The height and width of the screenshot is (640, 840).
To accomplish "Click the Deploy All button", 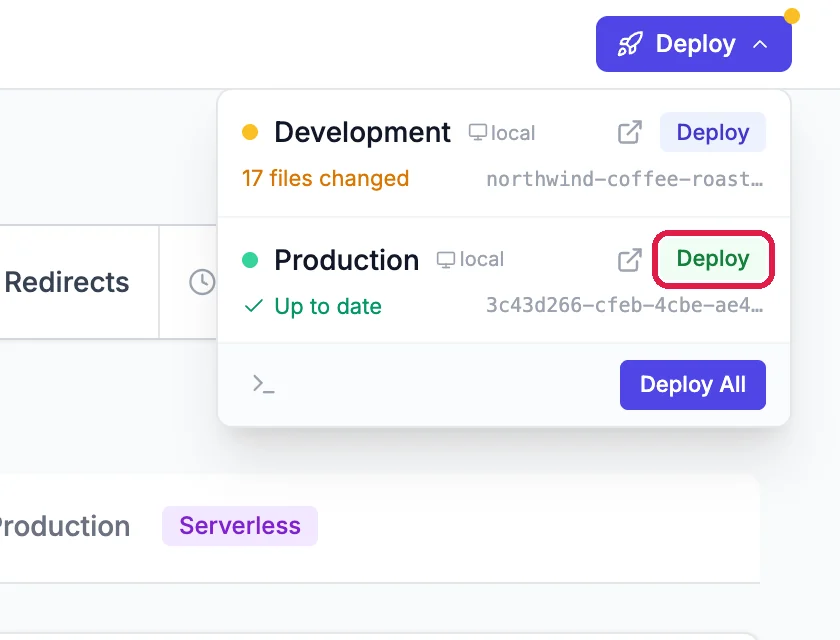I will tap(693, 385).
